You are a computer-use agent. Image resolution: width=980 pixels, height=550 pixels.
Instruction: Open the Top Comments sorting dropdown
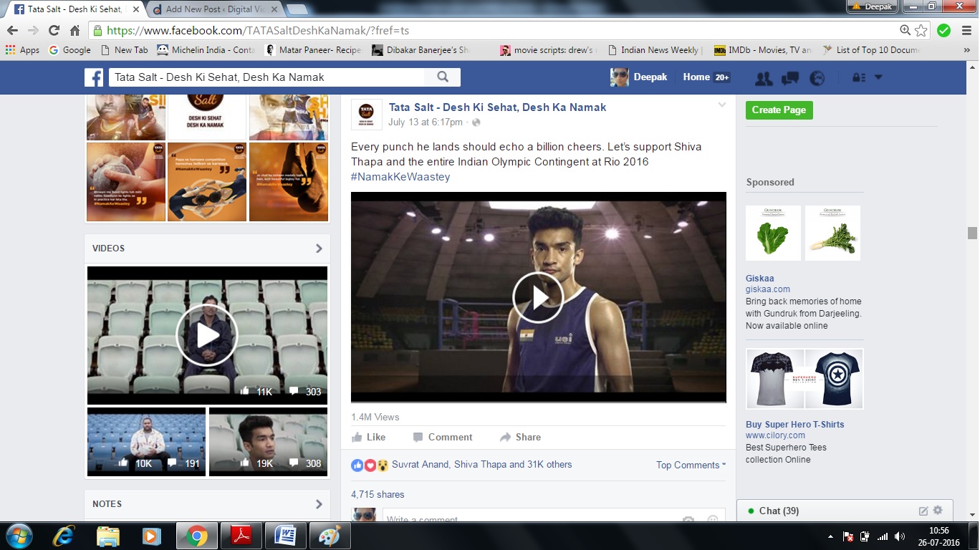691,465
